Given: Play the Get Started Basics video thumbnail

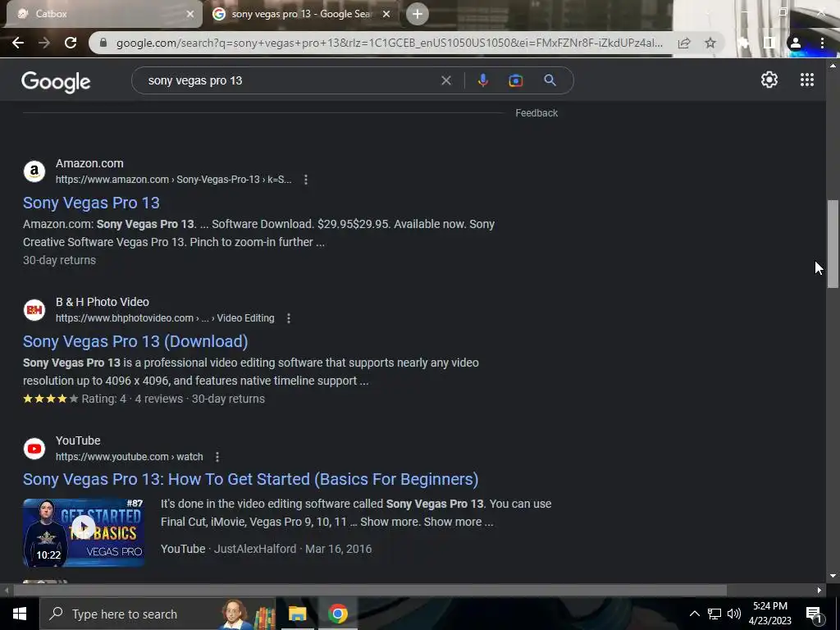Looking at the screenshot, I should click(84, 532).
